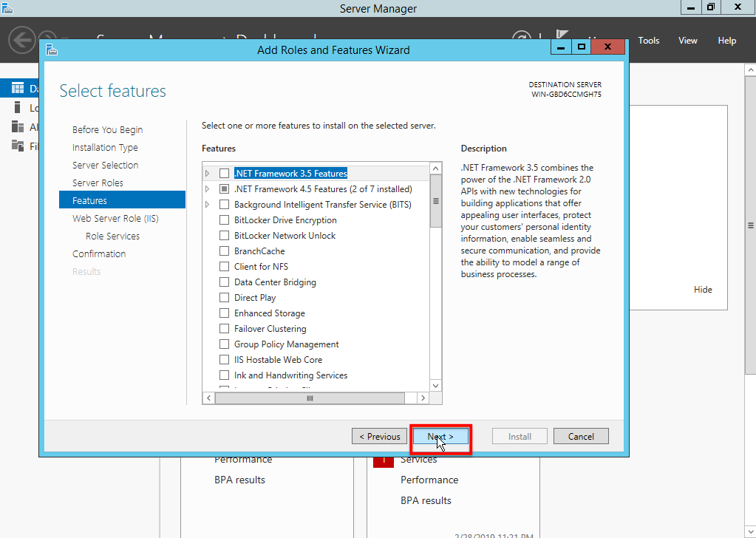
Task: Click the Dashboard icon in Server Manager sidebar
Action: [18, 88]
